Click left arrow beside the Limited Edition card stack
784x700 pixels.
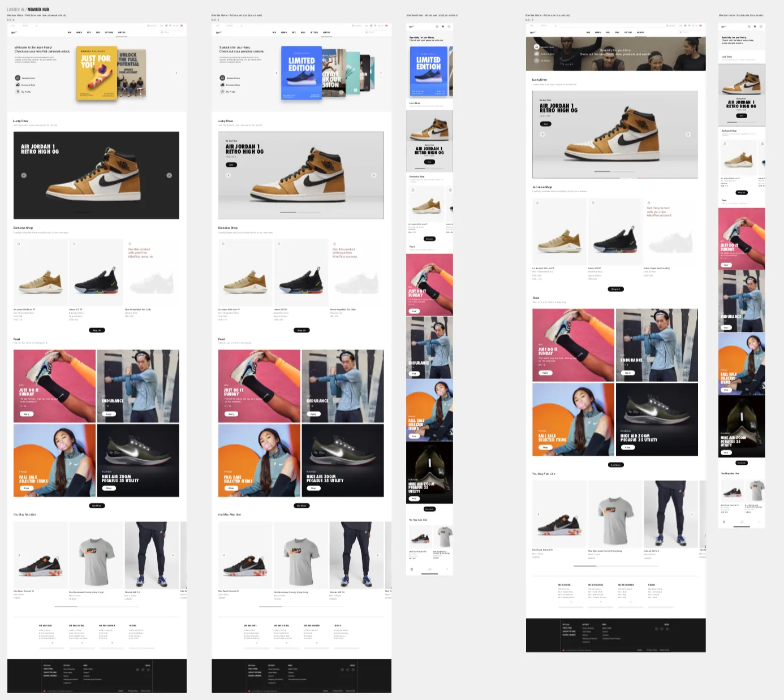(x=276, y=73)
